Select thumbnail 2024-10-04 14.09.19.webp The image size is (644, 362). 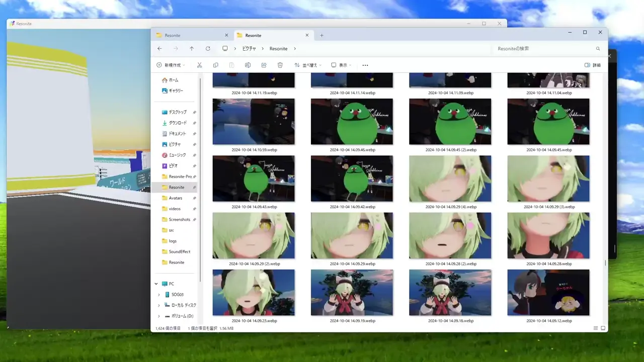click(x=352, y=293)
